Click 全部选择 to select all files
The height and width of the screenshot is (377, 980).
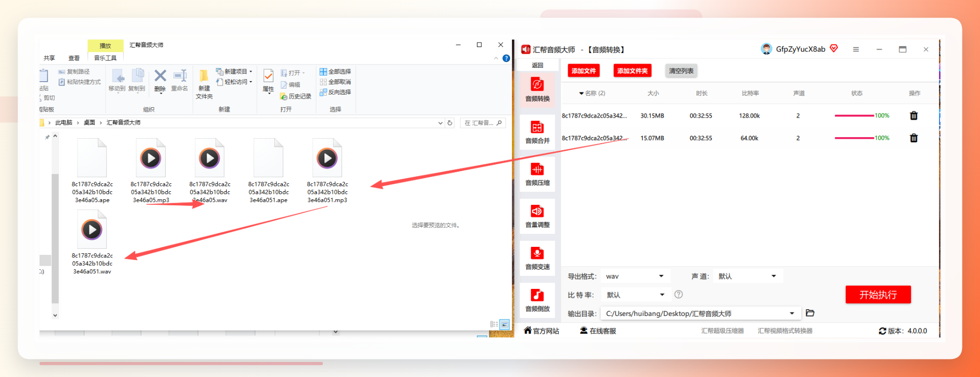pyautogui.click(x=335, y=72)
